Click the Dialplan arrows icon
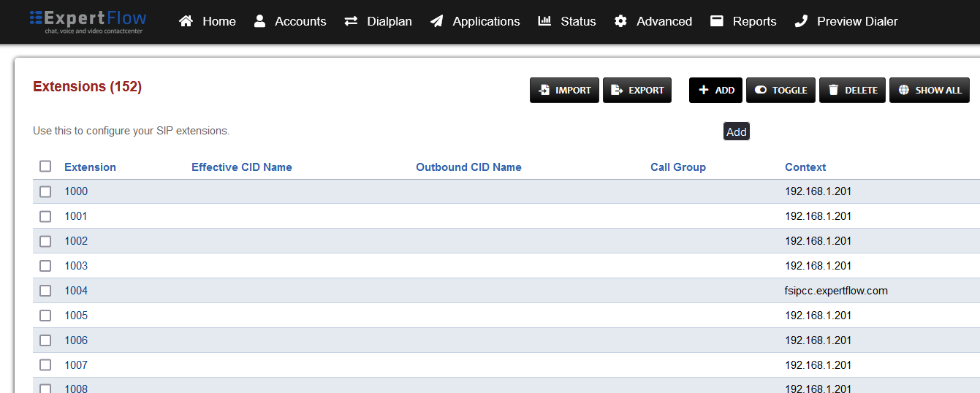 (x=351, y=21)
